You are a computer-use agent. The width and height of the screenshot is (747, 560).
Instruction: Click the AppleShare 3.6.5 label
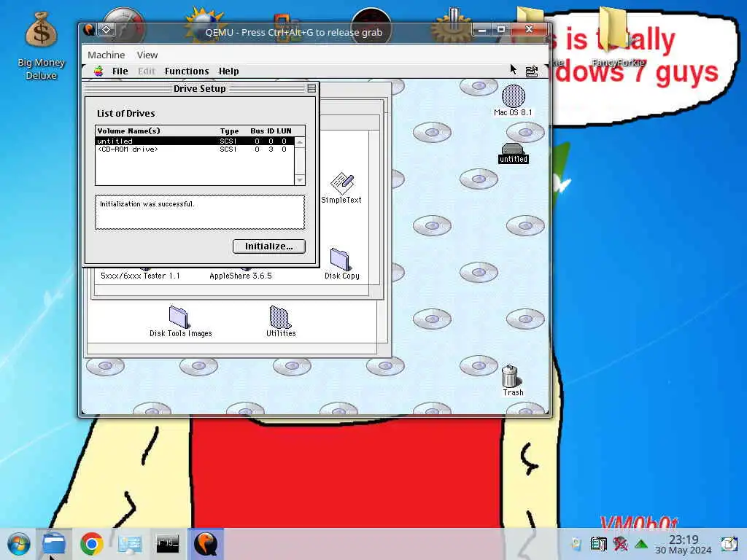click(x=241, y=276)
